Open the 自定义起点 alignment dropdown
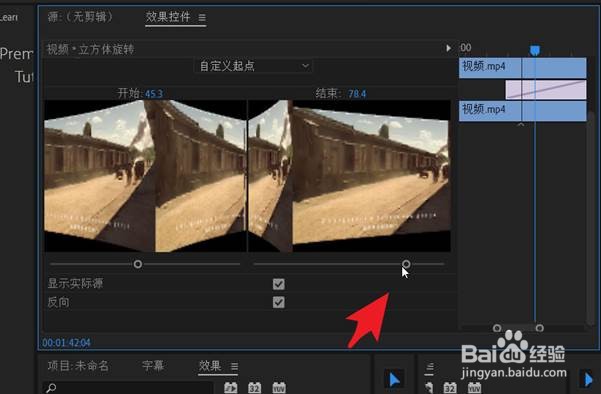The width and height of the screenshot is (601, 394). coord(253,66)
